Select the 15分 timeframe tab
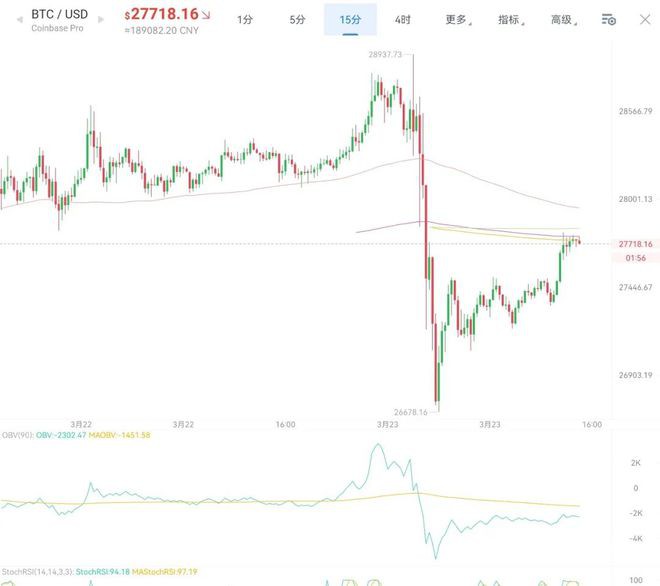The height and width of the screenshot is (586, 660). tap(350, 19)
